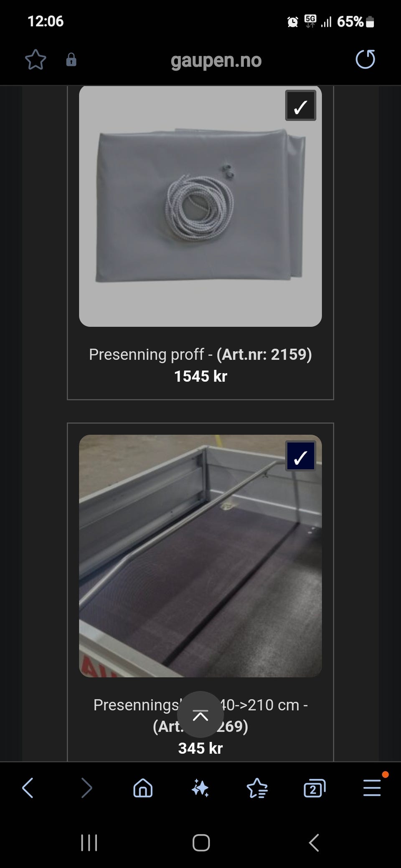This screenshot has height=868, width=401.
Task: Open the grey tarpaulin product image
Action: [x=200, y=206]
